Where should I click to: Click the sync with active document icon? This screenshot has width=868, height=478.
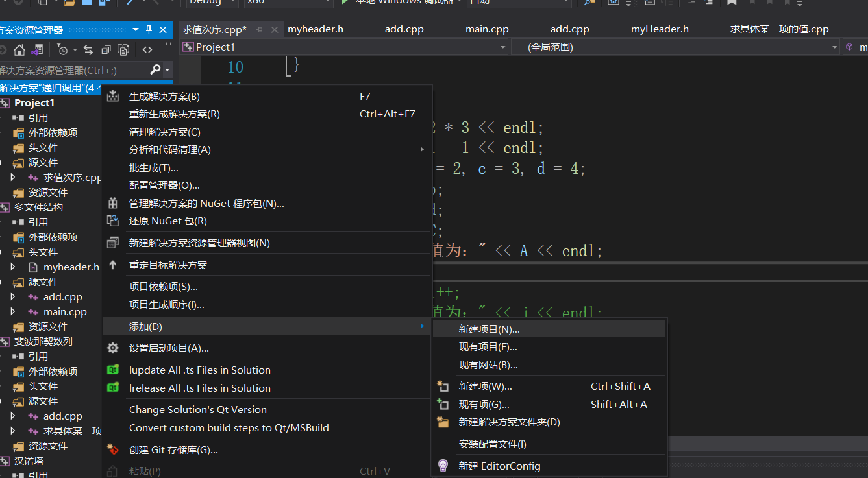88,50
